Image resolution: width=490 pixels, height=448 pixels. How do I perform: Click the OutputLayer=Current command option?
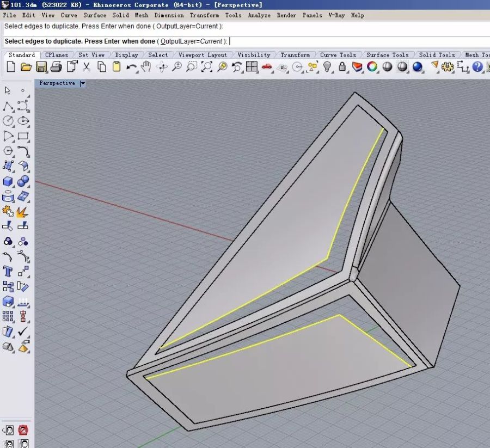(x=192, y=41)
